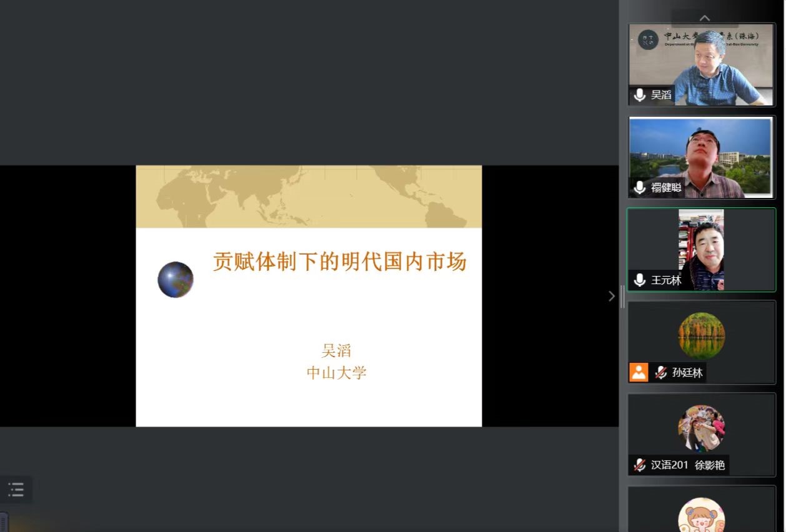786x532 pixels.
Task: Click the microphone icon beside 王元林
Action: pos(640,280)
